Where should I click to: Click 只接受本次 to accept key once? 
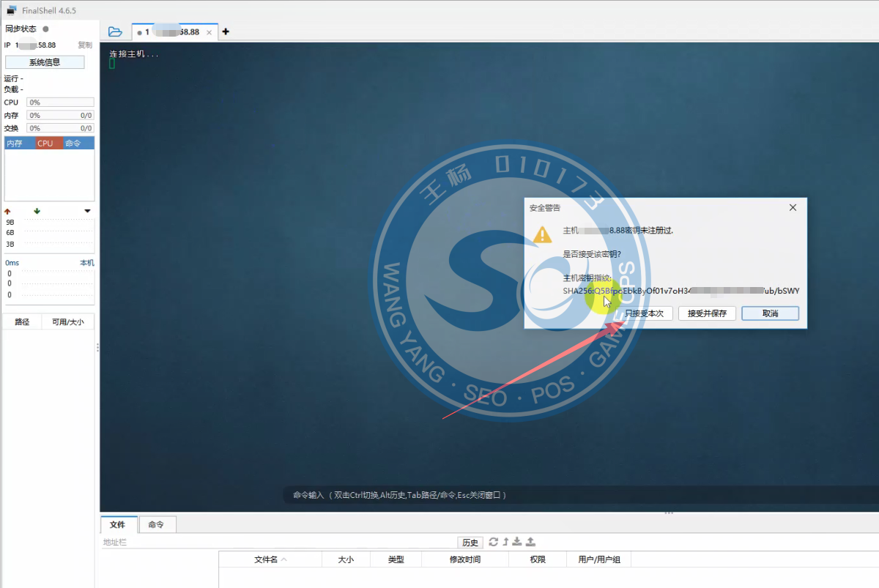[x=644, y=313]
